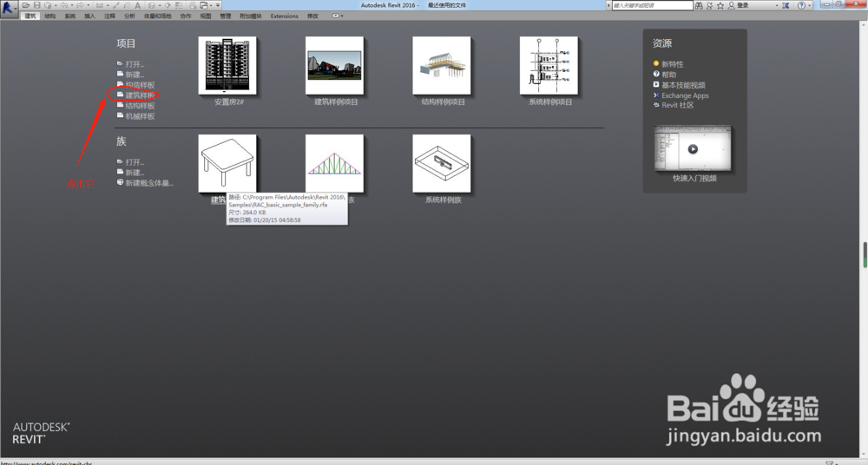Open the 安置房2# recent project thumbnail

coord(227,66)
